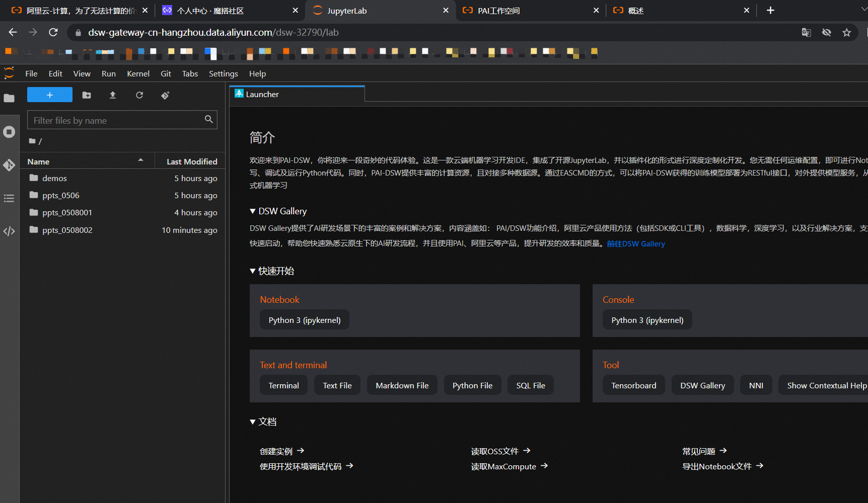
Task: Click the search magnifier in filter box
Action: [208, 119]
